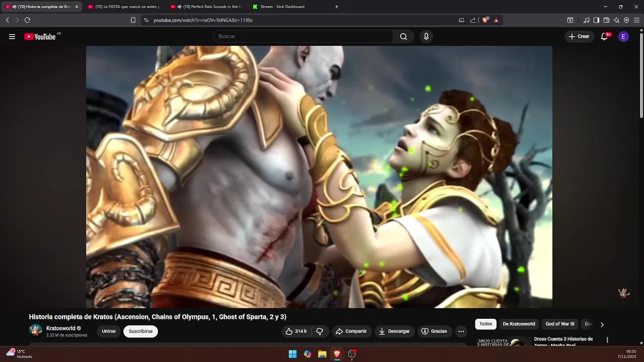
Task: Open the 15°C weather widget
Action: click(x=20, y=354)
